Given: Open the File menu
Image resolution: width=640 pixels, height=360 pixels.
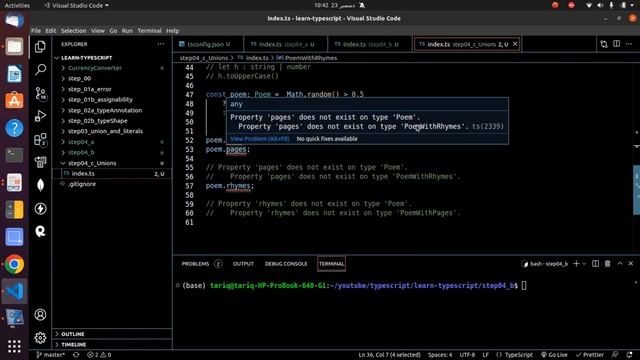Looking at the screenshot, I should click(x=36, y=31).
